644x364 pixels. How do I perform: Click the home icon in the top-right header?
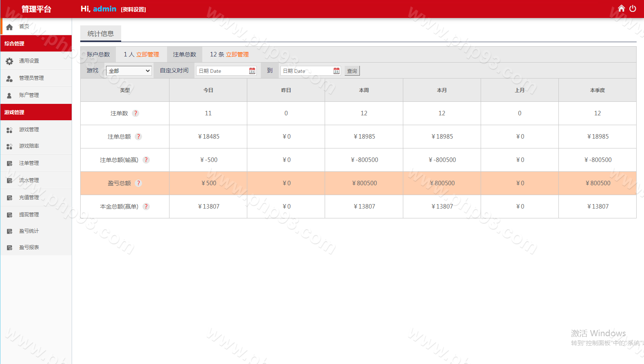pyautogui.click(x=621, y=9)
